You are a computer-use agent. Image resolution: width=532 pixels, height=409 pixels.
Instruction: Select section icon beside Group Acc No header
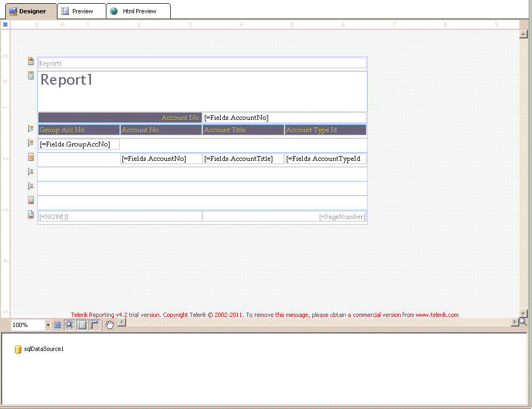pos(31,129)
